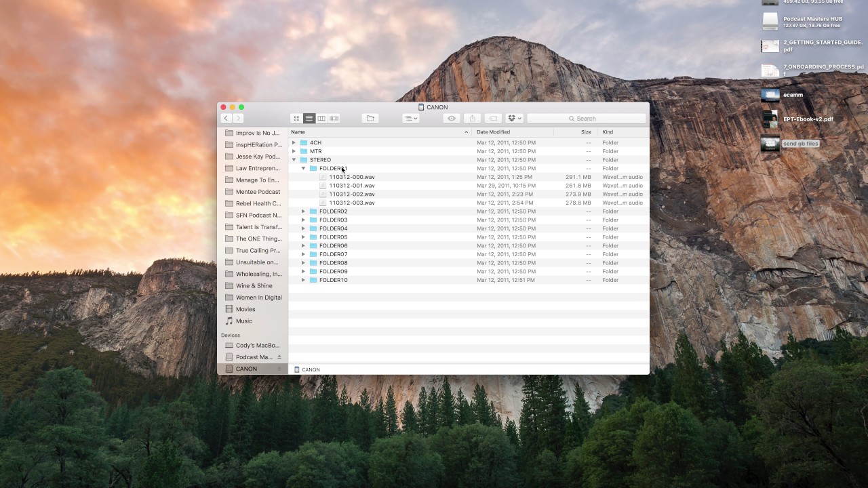The width and height of the screenshot is (868, 488).
Task: Select the 110312-003.wav file icon
Action: 323,203
